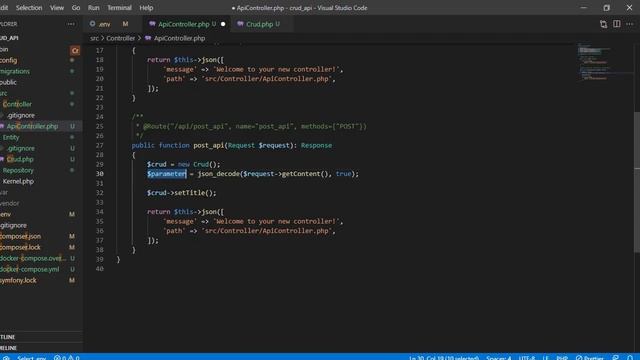Image resolution: width=640 pixels, height=360 pixels.
Task: Click the PHP icon on Crud.php tab
Action: pos(240,24)
